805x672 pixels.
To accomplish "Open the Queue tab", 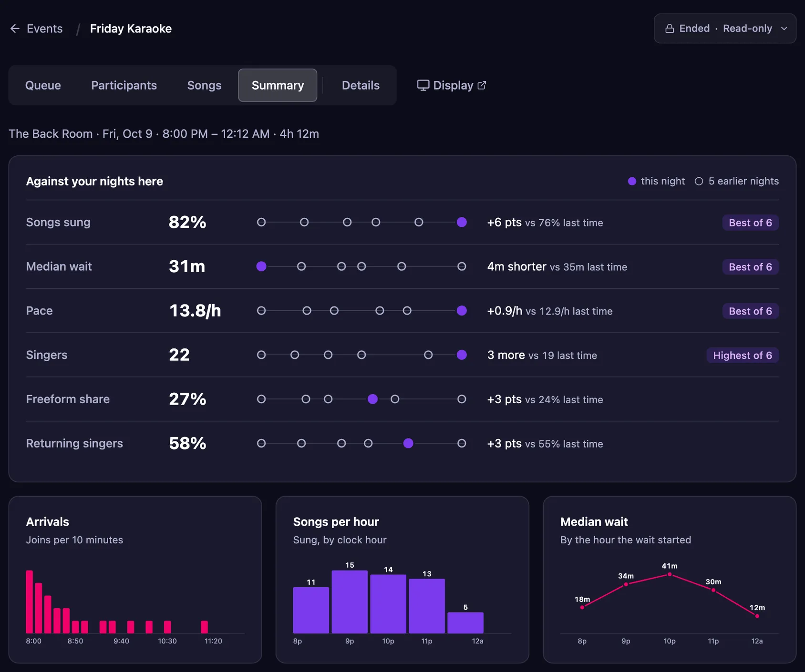I will click(43, 85).
